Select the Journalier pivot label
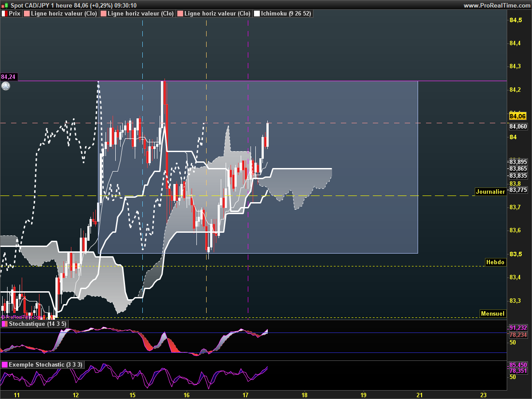The width and height of the screenshot is (532, 399). click(x=490, y=192)
